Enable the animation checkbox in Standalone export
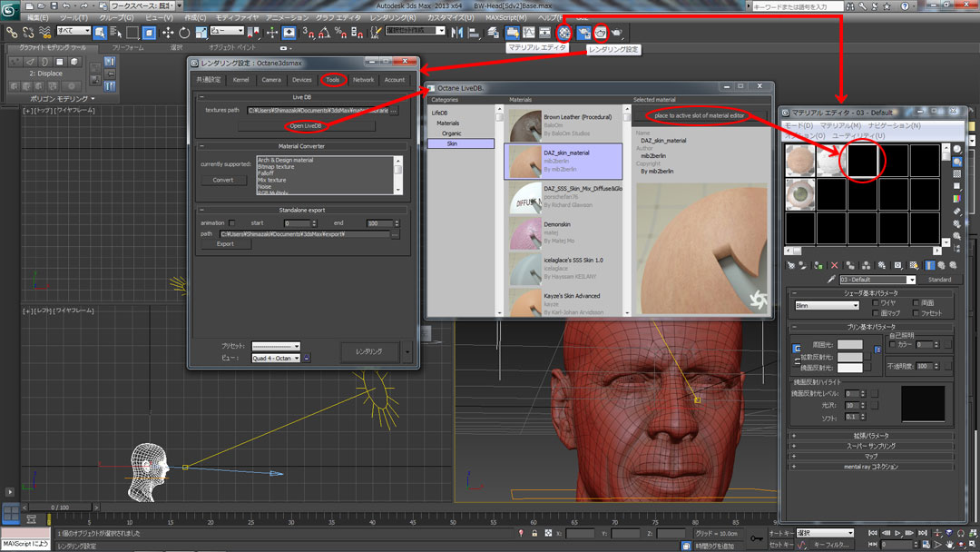This screenshot has height=552, width=980. coord(232,223)
